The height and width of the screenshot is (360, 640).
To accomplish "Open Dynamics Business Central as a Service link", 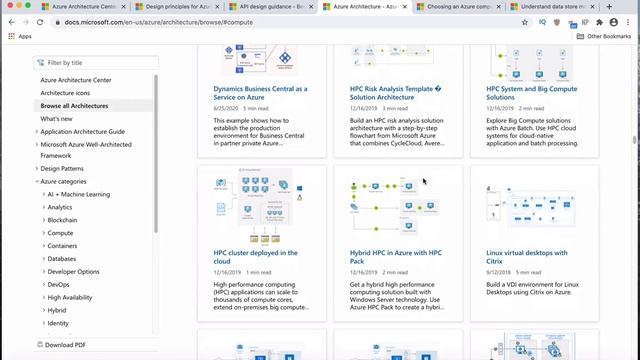I will (x=260, y=93).
